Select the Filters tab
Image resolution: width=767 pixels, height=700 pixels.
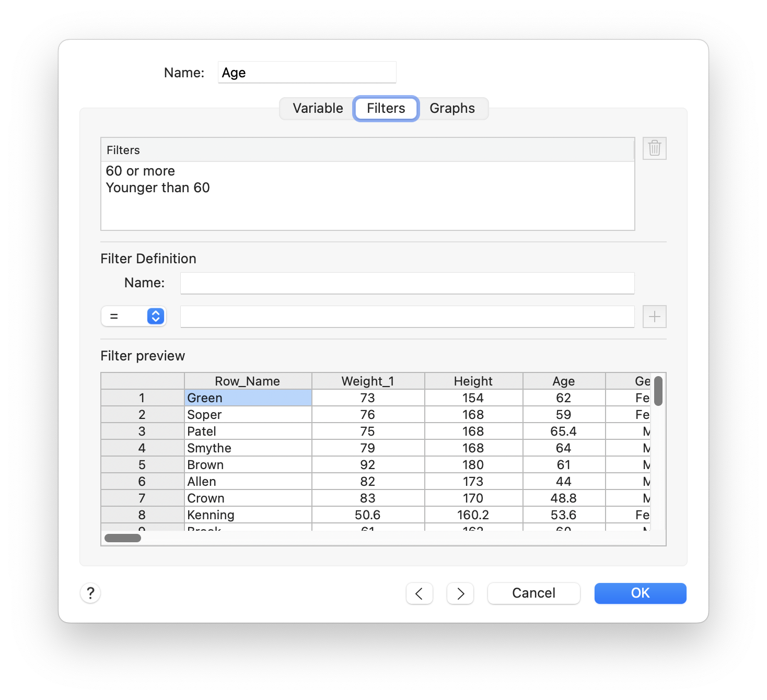(386, 108)
